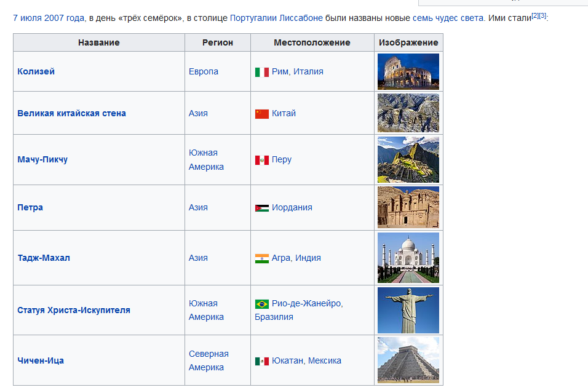
Task: Click the Иордания country link
Action: [x=292, y=207]
